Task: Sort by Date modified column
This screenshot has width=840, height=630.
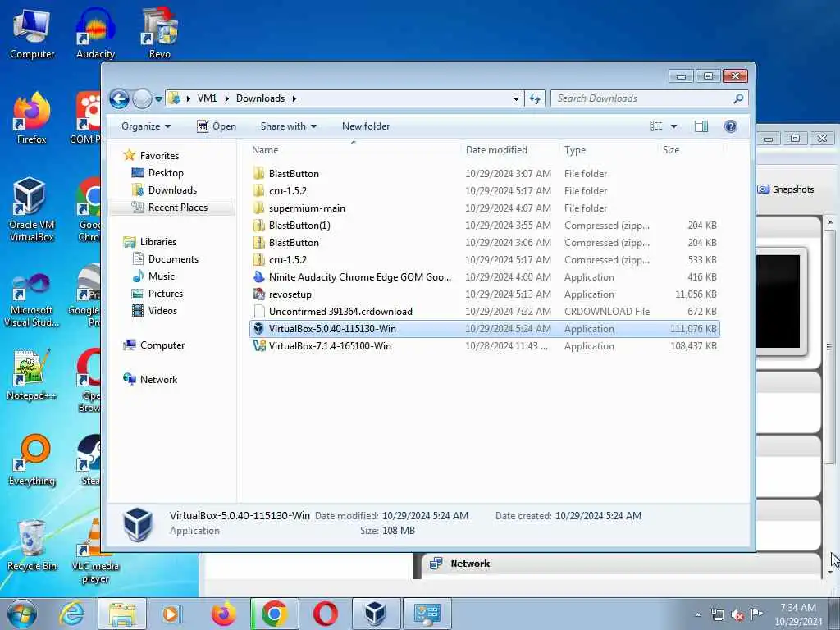Action: coord(509,150)
